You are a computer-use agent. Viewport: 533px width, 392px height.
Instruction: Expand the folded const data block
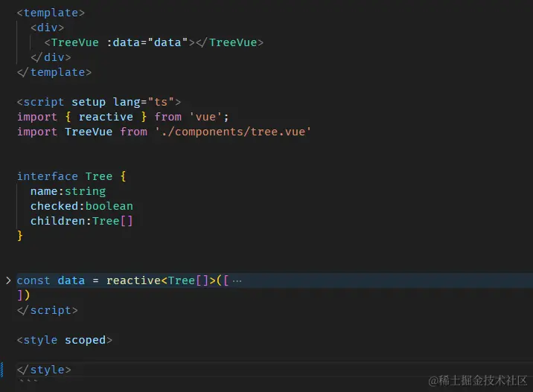pyautogui.click(x=8, y=280)
